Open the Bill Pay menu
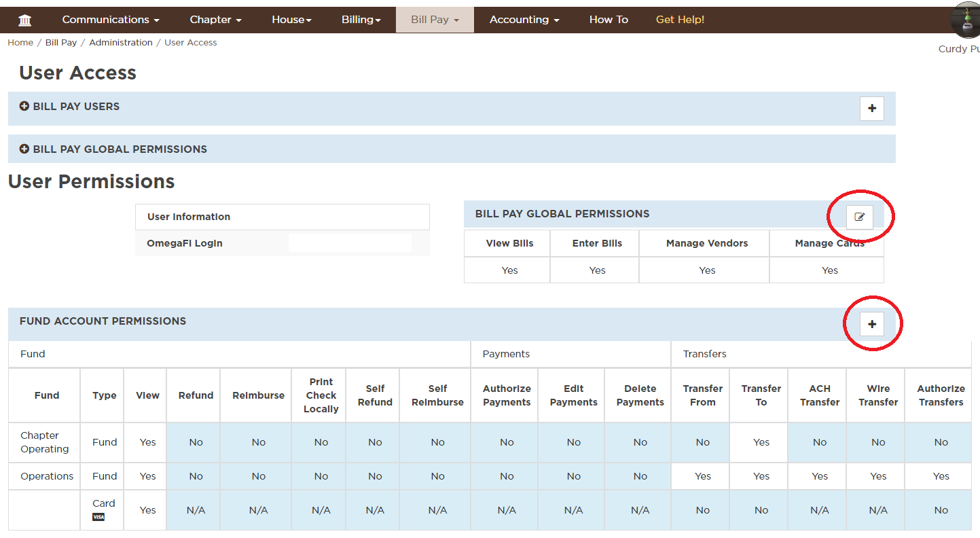Viewport: 980px width, 538px height. pos(435,20)
